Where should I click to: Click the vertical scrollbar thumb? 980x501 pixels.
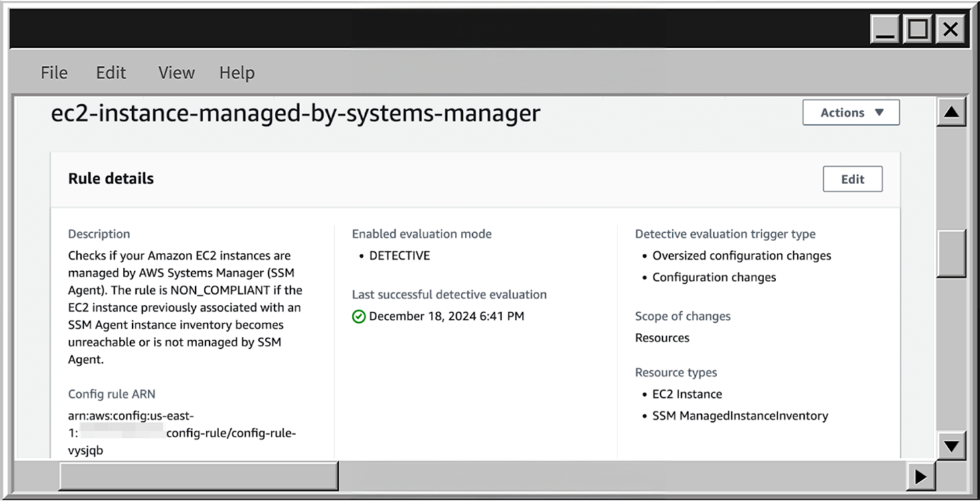(x=951, y=253)
